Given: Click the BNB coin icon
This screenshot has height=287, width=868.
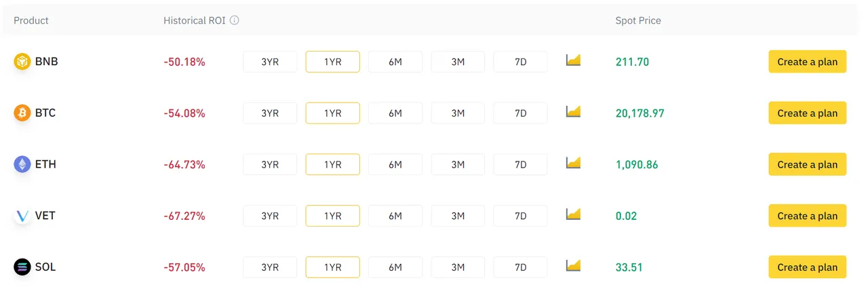Looking at the screenshot, I should click(x=22, y=62).
